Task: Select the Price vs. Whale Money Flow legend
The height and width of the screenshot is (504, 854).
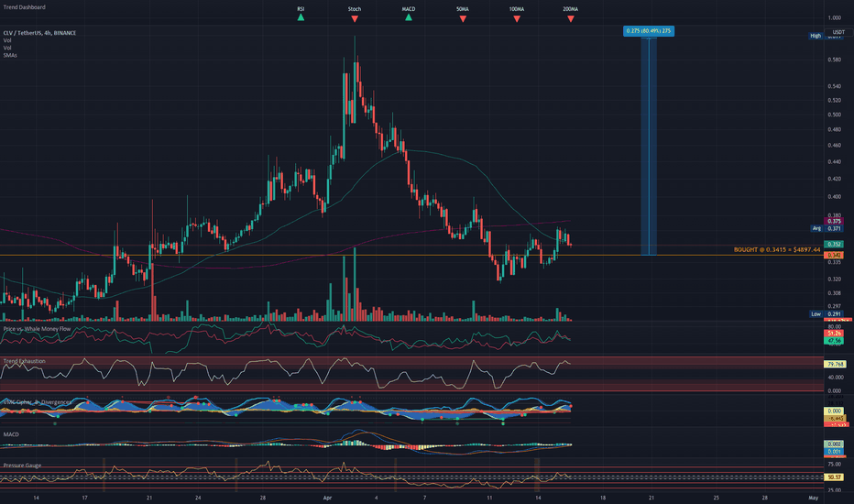Action: coord(37,329)
